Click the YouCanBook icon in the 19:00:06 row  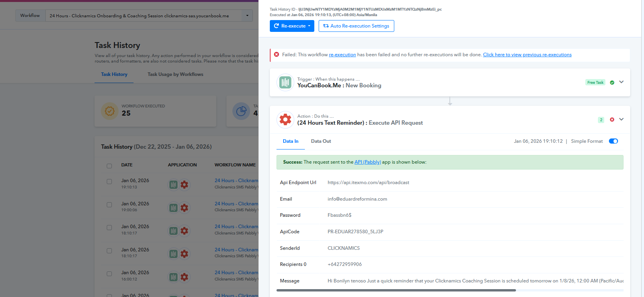point(173,208)
